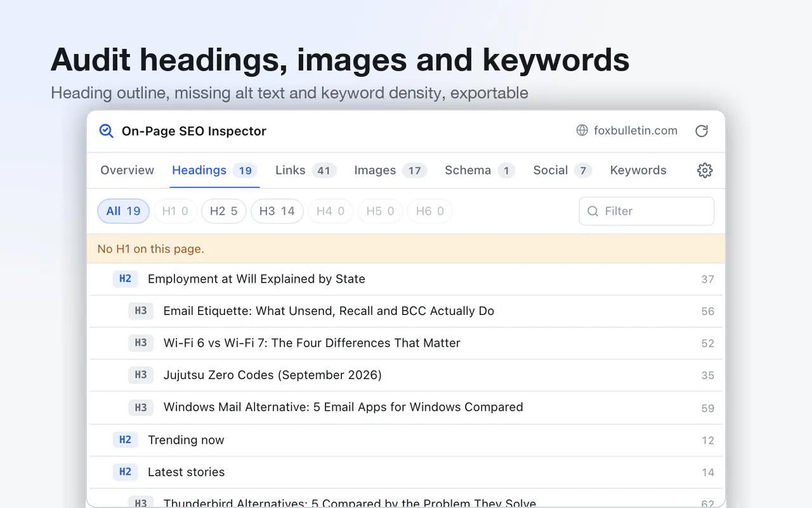
Task: Toggle the H1 0 filter chip
Action: (x=175, y=211)
